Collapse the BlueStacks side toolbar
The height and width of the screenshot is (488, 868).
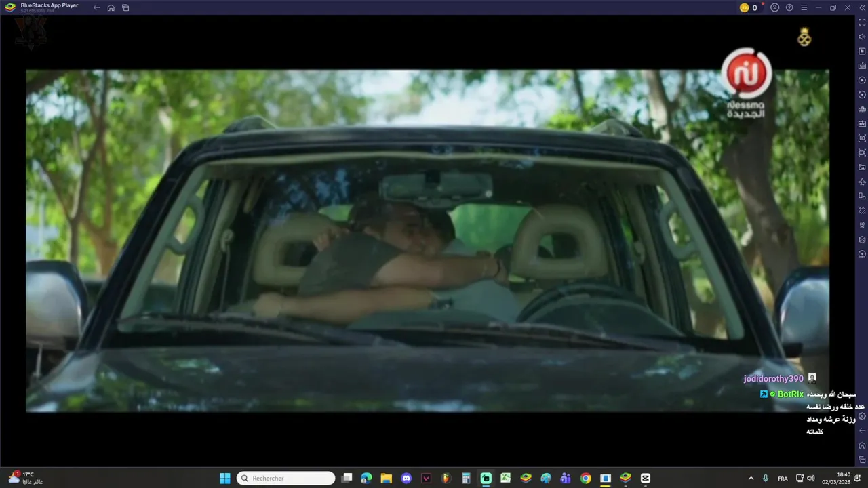[x=862, y=7]
